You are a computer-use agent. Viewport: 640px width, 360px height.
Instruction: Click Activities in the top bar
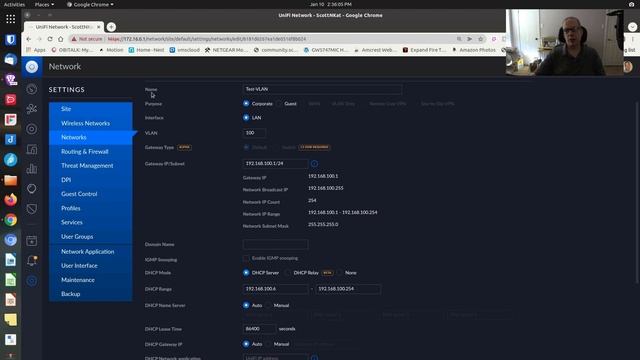point(14,4)
